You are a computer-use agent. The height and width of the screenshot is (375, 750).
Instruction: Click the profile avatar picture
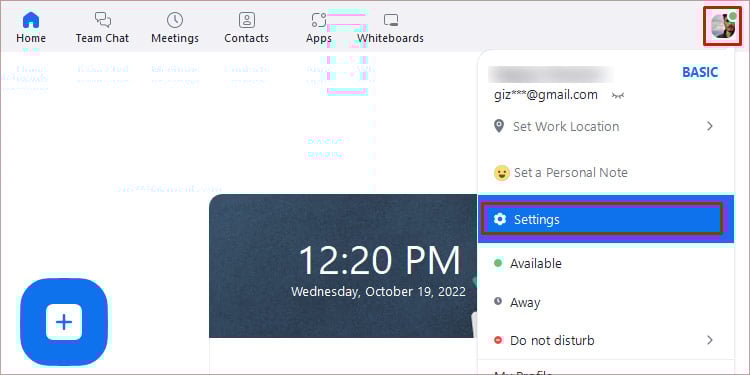point(722,26)
